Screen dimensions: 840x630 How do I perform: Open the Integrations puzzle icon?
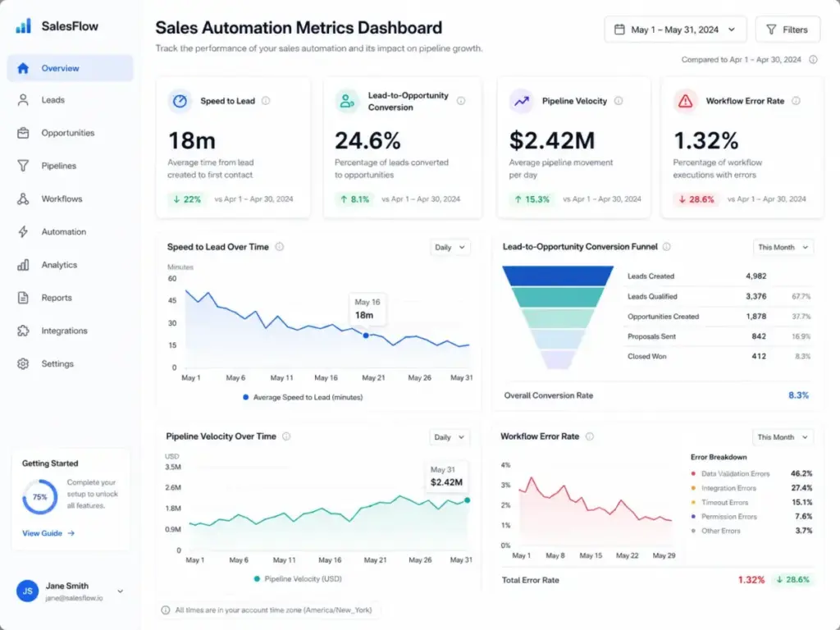coord(23,331)
